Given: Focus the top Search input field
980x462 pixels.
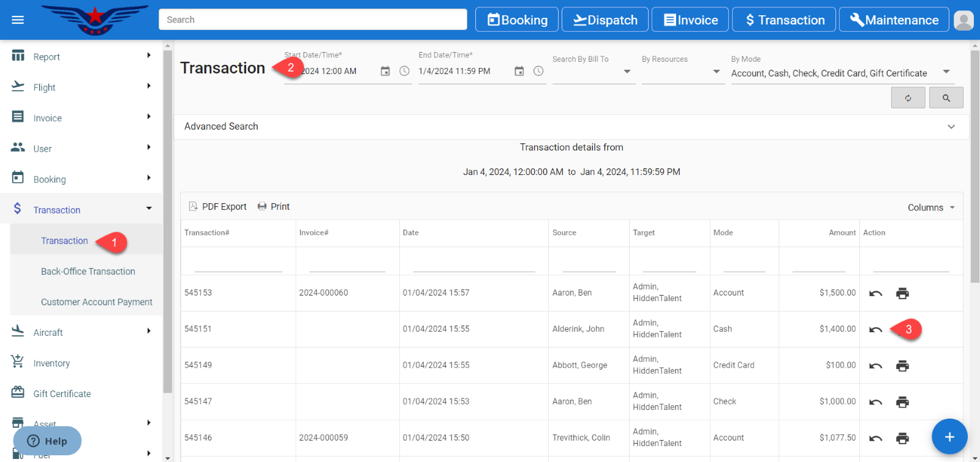Looking at the screenshot, I should 312,20.
